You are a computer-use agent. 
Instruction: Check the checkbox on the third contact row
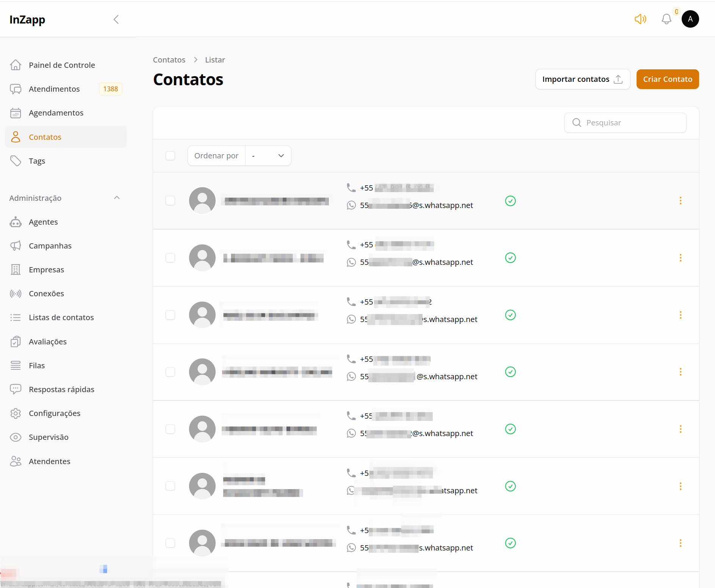pos(170,315)
